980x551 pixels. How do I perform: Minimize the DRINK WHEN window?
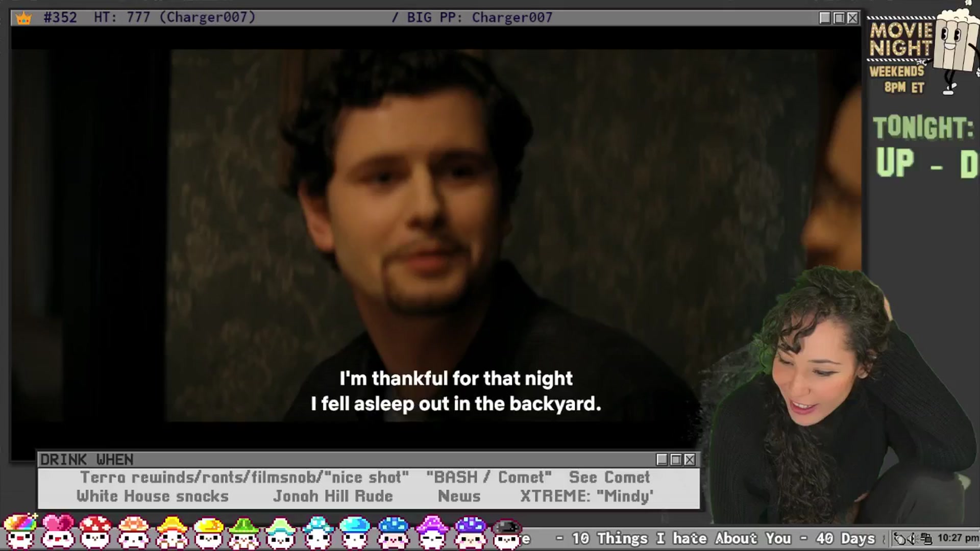(x=662, y=460)
